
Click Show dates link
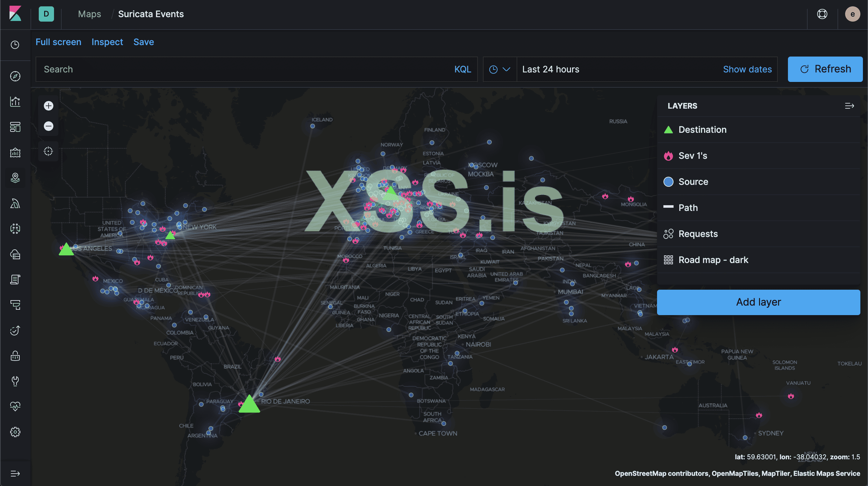coord(747,69)
